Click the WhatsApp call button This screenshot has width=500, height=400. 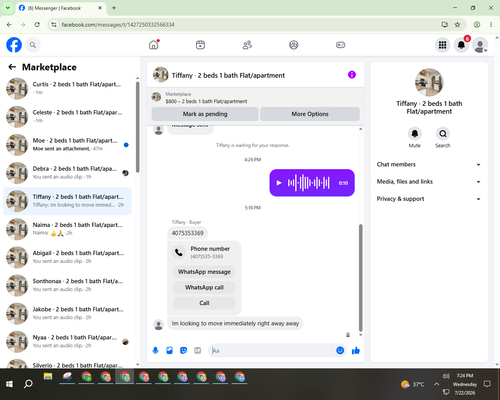[204, 287]
